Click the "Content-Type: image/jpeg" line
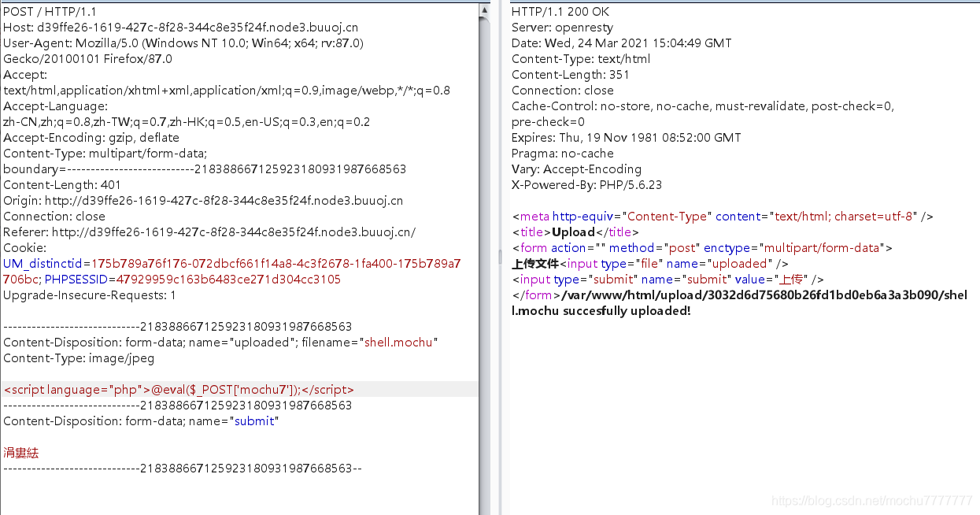The height and width of the screenshot is (515, 980). (79, 358)
